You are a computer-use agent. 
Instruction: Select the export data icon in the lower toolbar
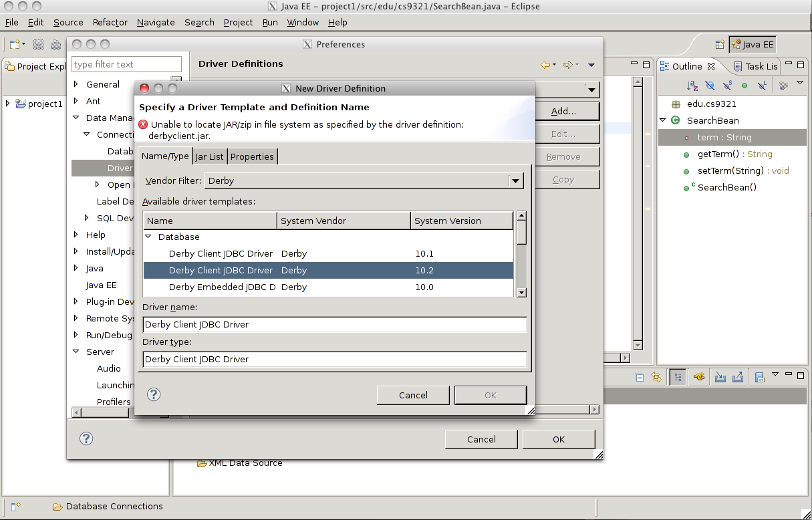coord(738,377)
